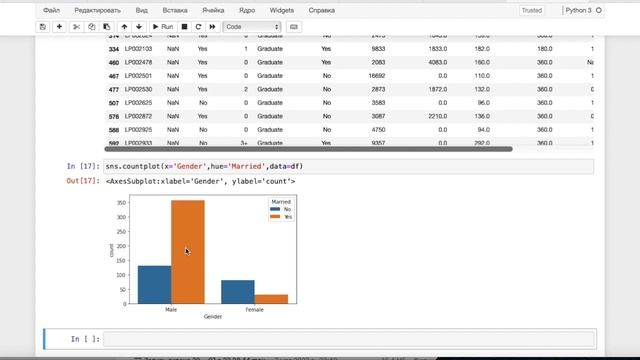Click cell LP002530 in the table

tap(138, 89)
